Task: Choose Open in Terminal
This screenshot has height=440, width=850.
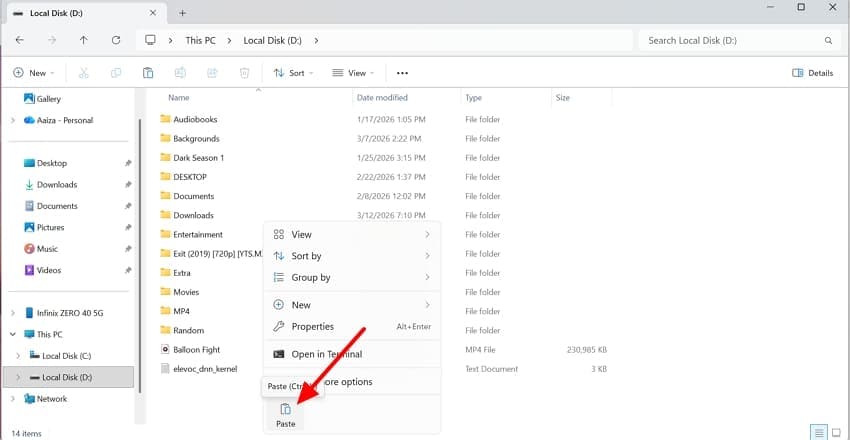Action: pos(352,354)
